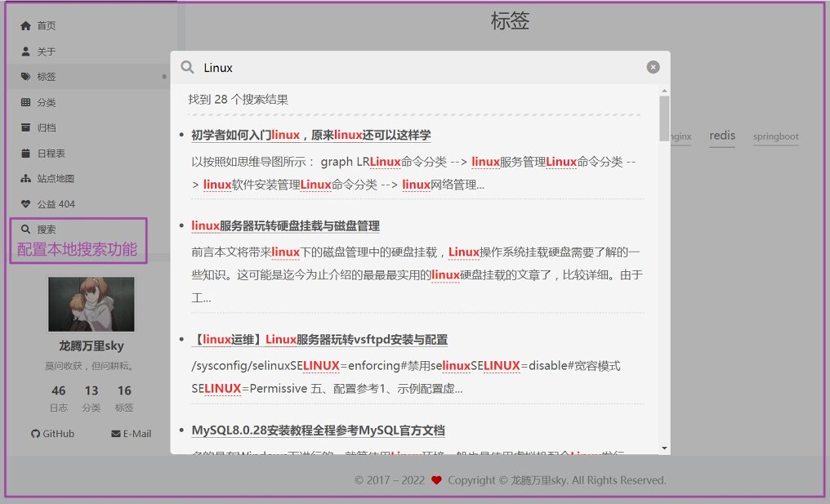Click the home icon beside 首页
The height and width of the screenshot is (504, 830).
click(x=25, y=25)
